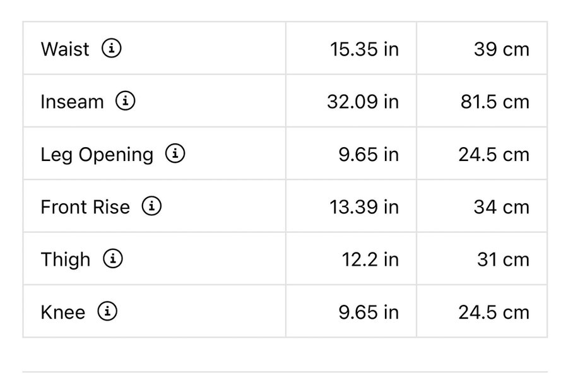Click the Front Rise label
The height and width of the screenshot is (392, 568).
click(x=85, y=207)
